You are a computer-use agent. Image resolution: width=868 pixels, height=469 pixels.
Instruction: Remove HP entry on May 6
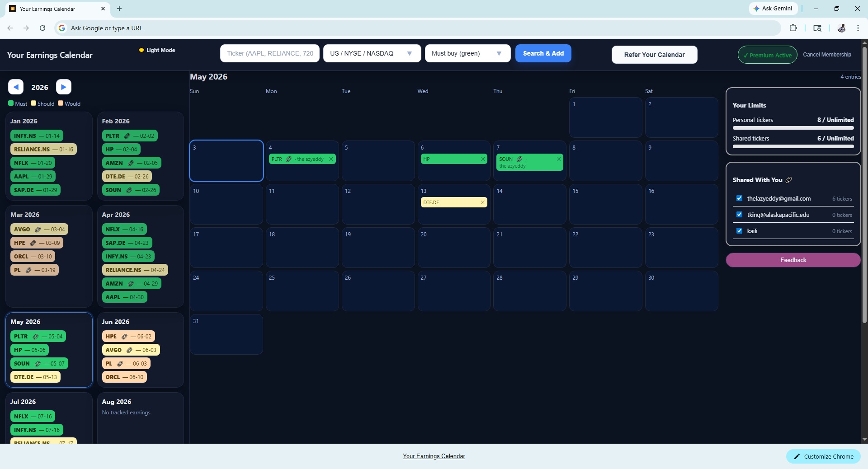[483, 159]
